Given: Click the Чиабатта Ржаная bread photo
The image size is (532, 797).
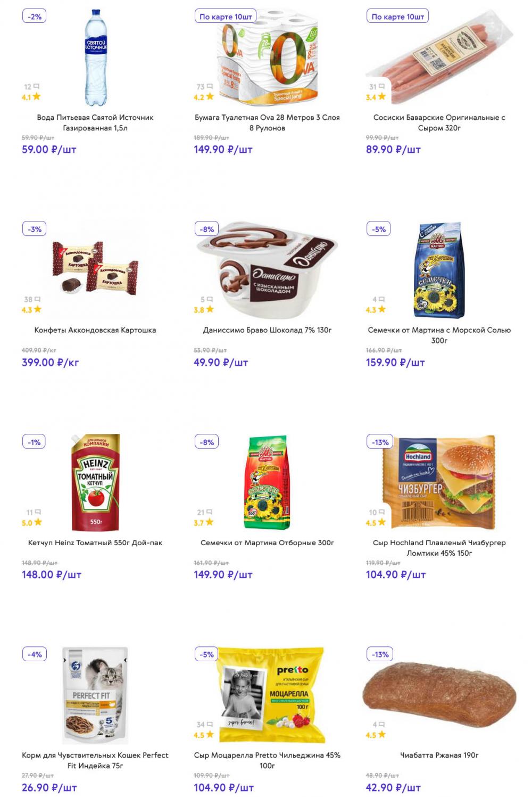Looking at the screenshot, I should click(439, 695).
